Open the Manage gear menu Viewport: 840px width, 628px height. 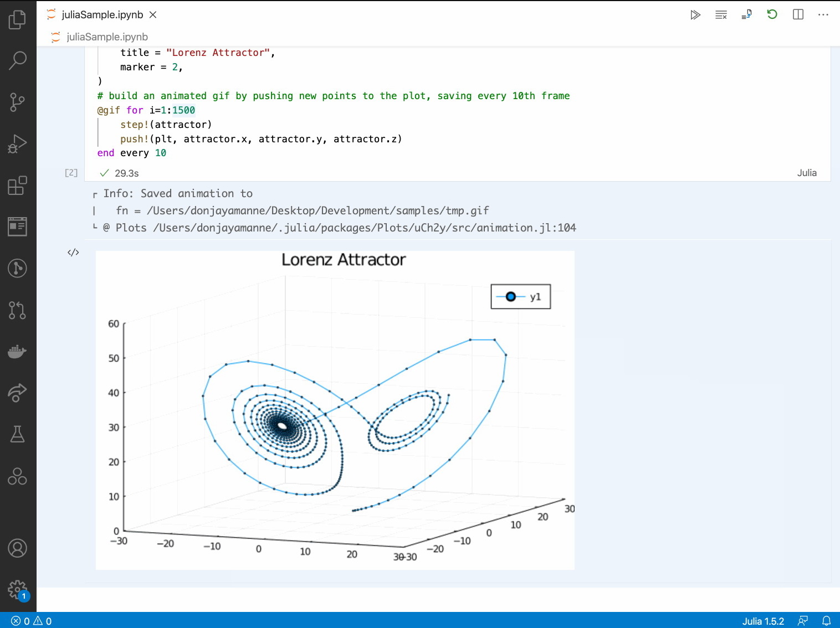point(18,590)
